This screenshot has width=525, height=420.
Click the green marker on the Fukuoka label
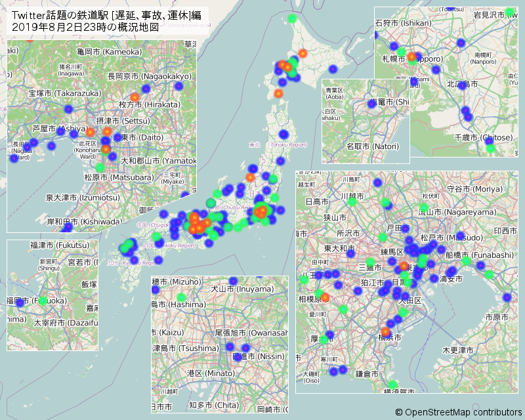tap(43, 300)
